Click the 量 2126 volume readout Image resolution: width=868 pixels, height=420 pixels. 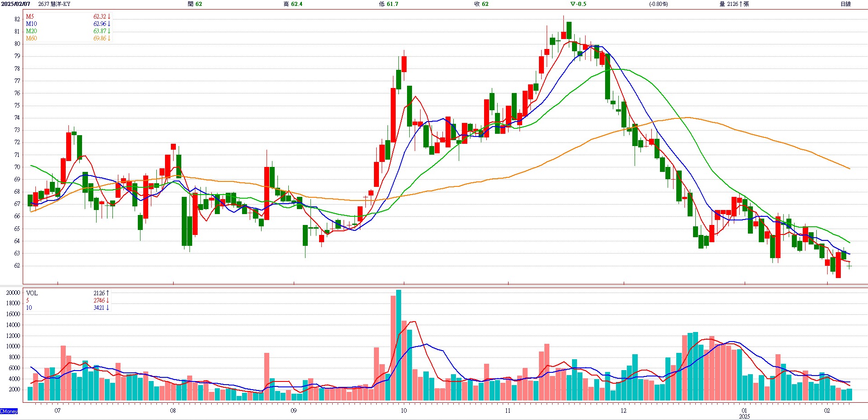coord(734,4)
